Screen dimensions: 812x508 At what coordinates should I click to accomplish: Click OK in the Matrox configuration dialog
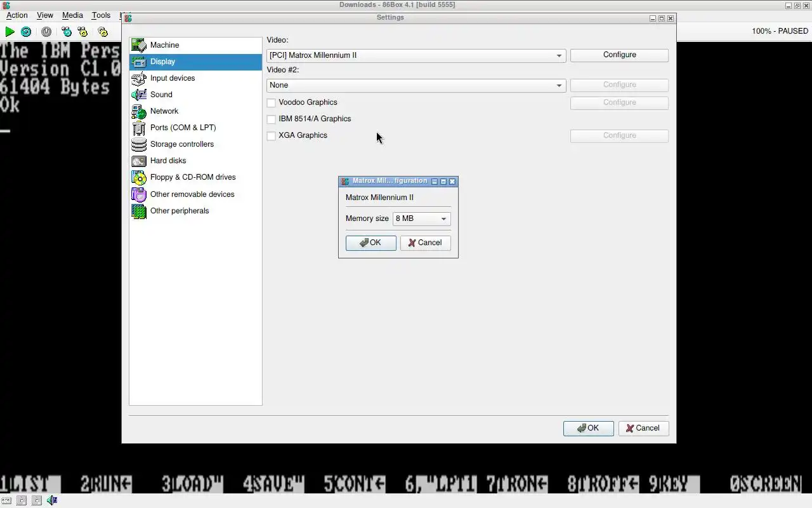click(x=370, y=243)
